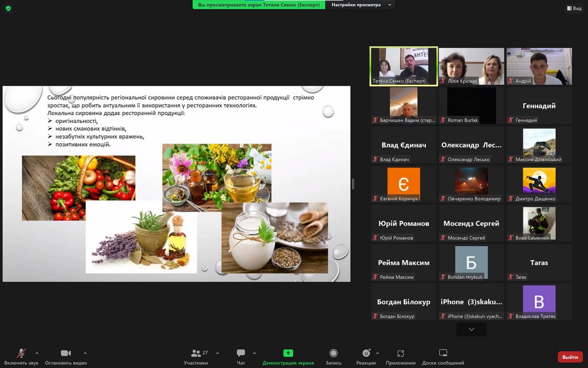Open Whiteboards (Доски сообщений)
This screenshot has width=588, height=368.
point(443,354)
